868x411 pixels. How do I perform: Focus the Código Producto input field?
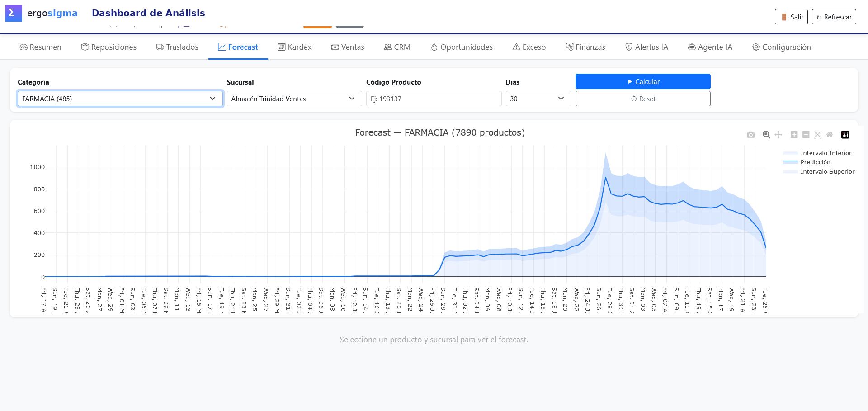click(x=434, y=99)
